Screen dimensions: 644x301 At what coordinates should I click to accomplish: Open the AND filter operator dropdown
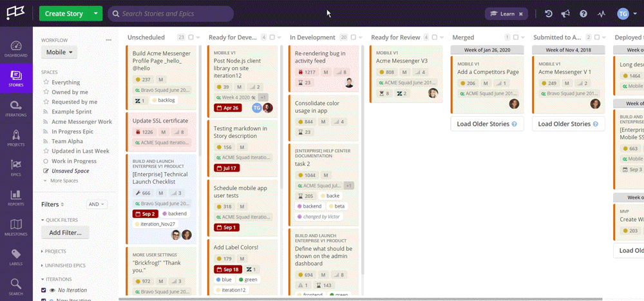click(97, 204)
